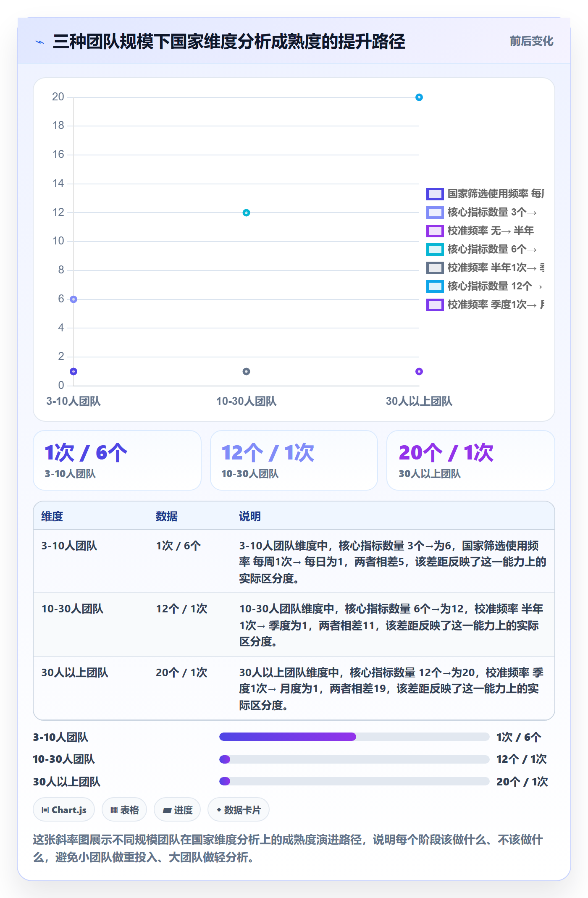The width and height of the screenshot is (588, 898).
Task: Click the chart point at value 20
Action: (419, 97)
